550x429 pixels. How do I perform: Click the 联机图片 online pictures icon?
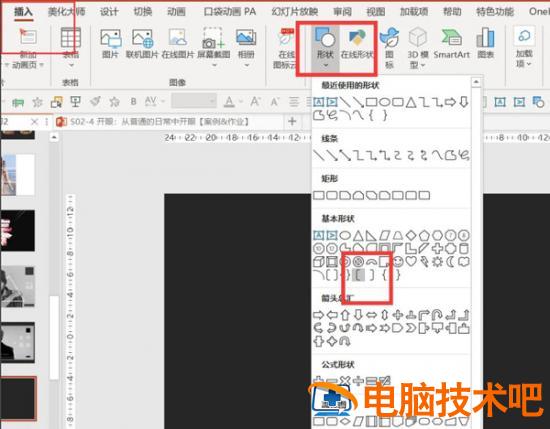[142, 43]
